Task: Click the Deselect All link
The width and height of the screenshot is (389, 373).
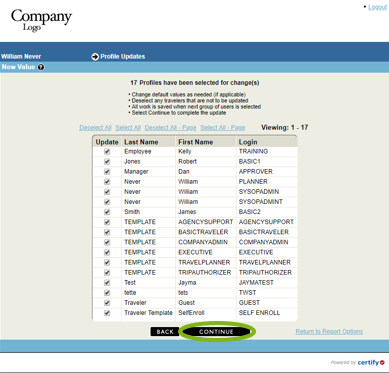Action: [x=95, y=128]
